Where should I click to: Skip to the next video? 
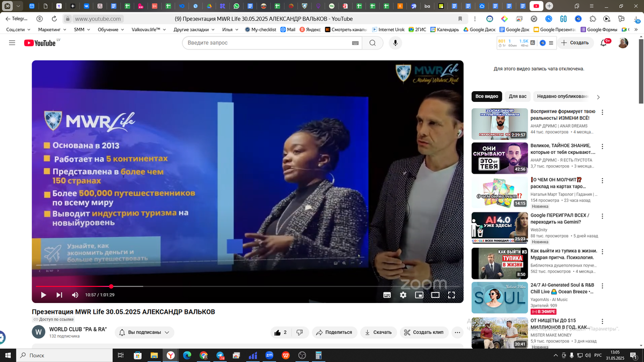[x=59, y=294]
